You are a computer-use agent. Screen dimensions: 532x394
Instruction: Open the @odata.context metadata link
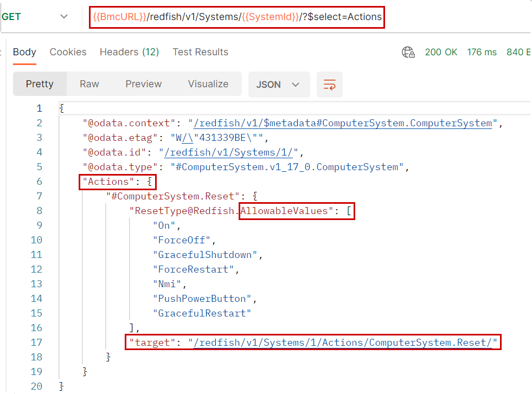click(340, 123)
